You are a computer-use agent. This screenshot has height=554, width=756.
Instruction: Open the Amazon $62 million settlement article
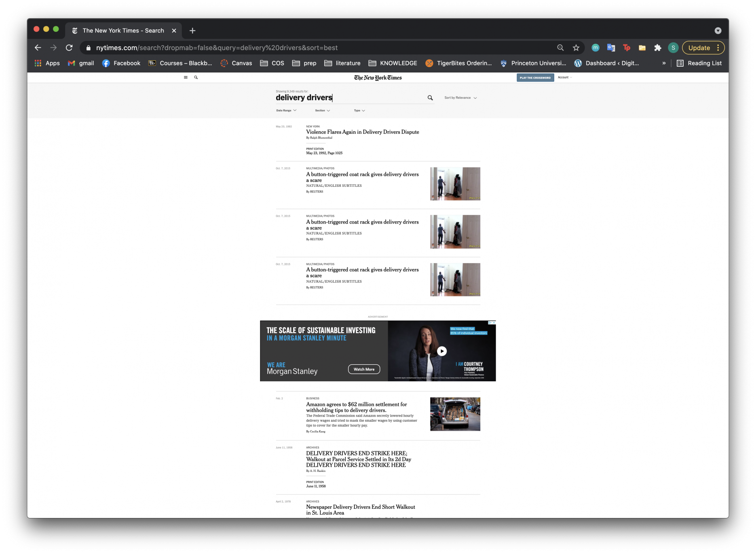coord(357,407)
